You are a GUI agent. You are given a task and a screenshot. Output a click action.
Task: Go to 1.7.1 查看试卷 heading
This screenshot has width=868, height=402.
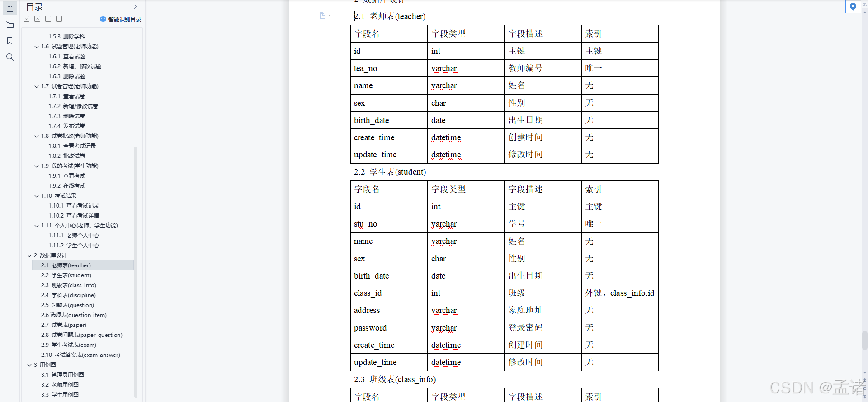66,96
